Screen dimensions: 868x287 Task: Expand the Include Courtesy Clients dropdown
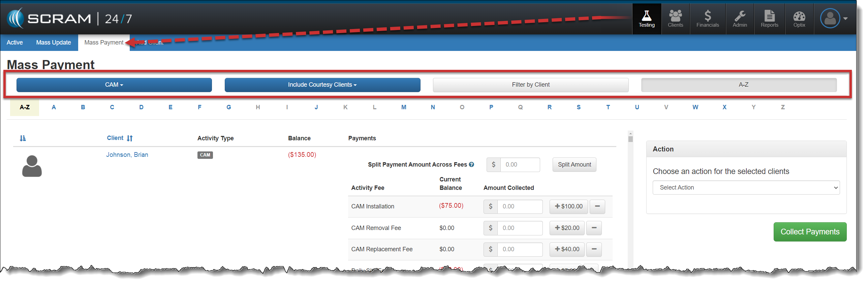click(322, 85)
